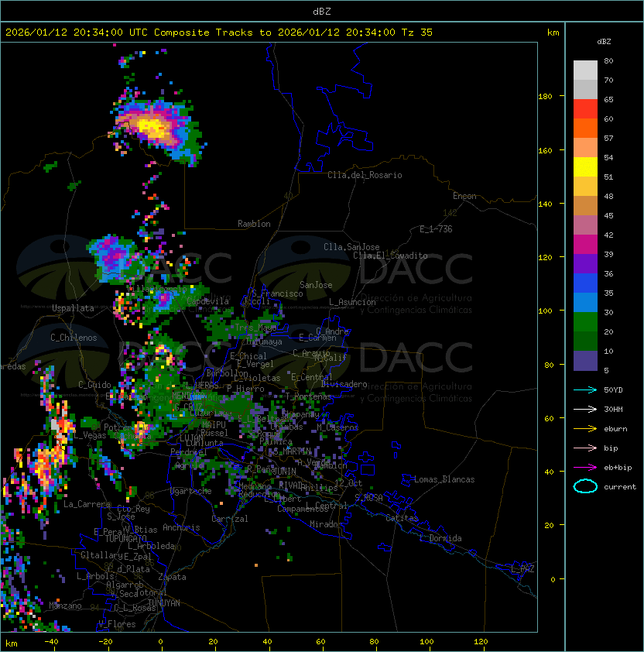Click the white 30HM arrow in legend

click(x=585, y=409)
